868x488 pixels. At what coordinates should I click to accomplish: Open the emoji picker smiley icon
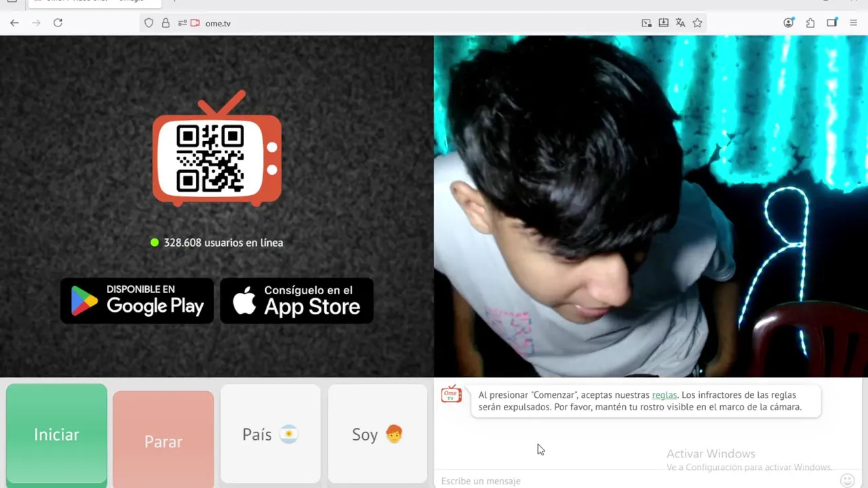[847, 481]
